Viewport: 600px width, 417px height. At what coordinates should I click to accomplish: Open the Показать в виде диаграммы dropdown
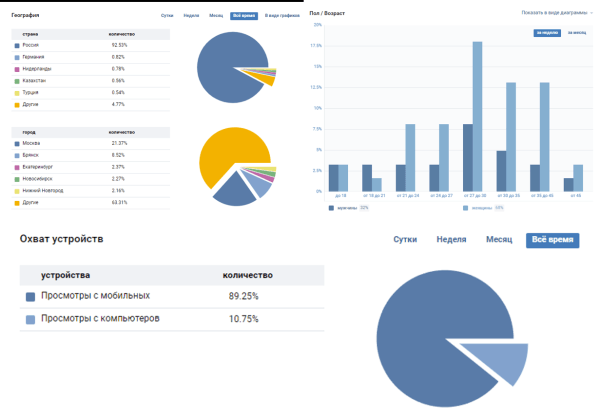(x=555, y=13)
